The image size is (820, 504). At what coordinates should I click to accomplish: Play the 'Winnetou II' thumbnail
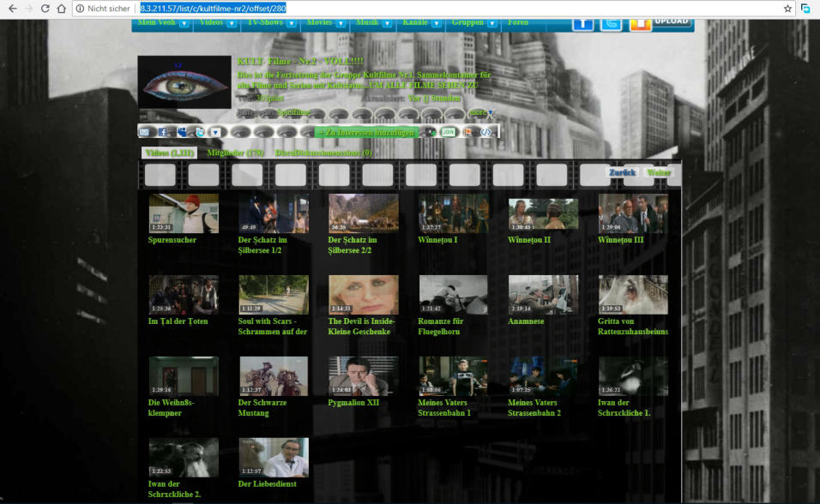pyautogui.click(x=543, y=213)
